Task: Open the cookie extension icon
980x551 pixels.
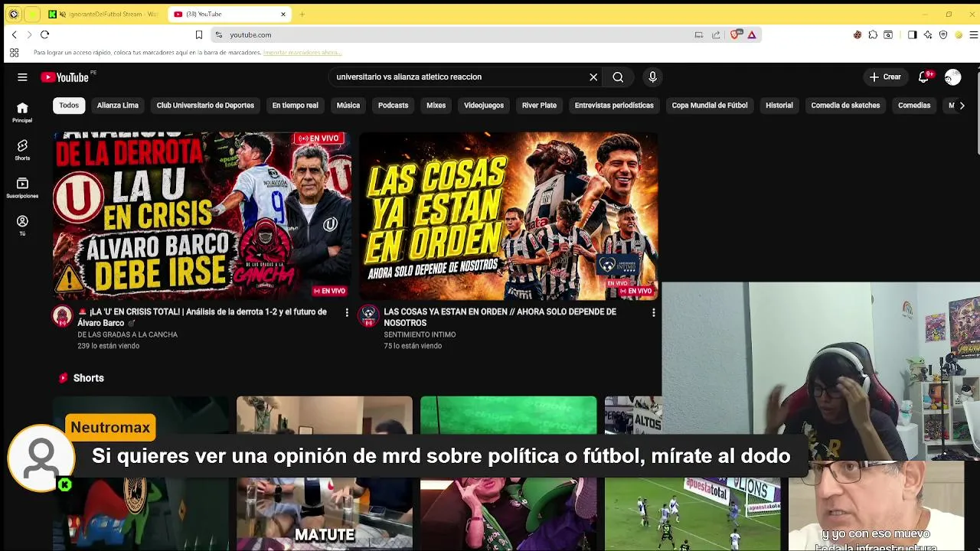Action: click(857, 34)
